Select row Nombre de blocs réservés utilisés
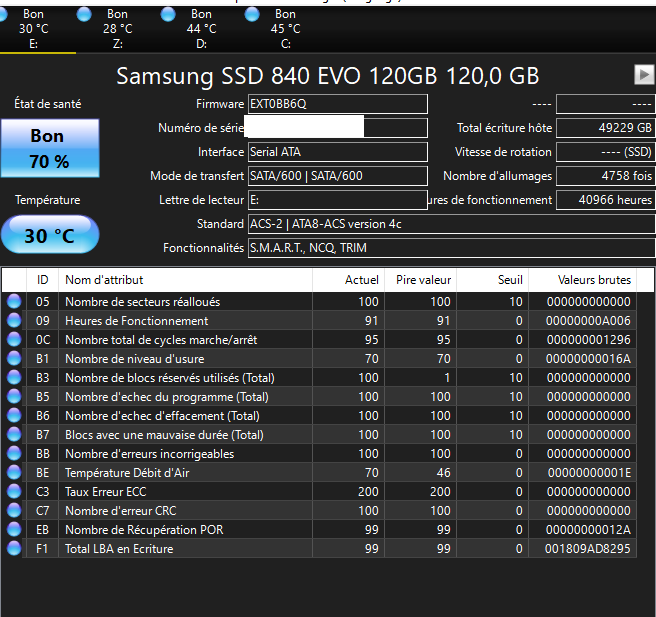Viewport: 656px width, 617px height. 319,377
